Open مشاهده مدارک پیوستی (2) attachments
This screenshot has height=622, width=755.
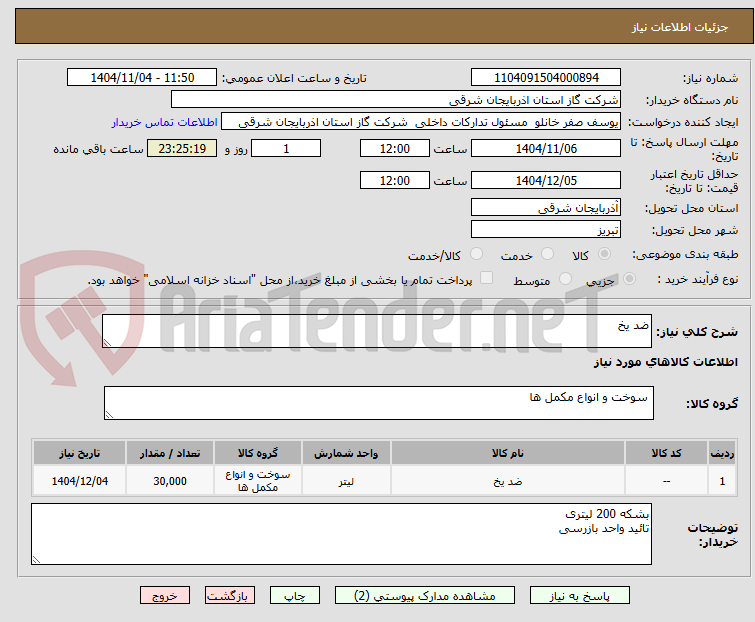pyautogui.click(x=425, y=596)
